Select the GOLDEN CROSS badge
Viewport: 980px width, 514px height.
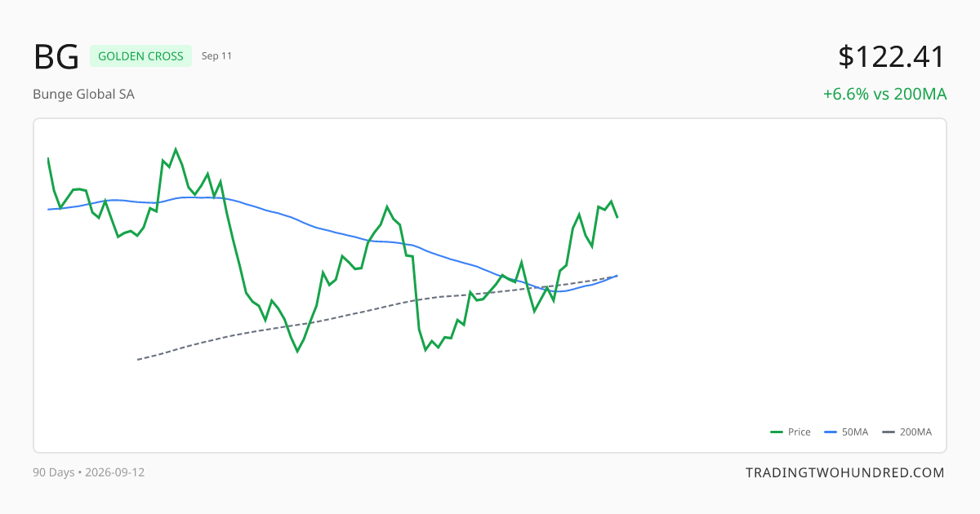click(x=141, y=56)
